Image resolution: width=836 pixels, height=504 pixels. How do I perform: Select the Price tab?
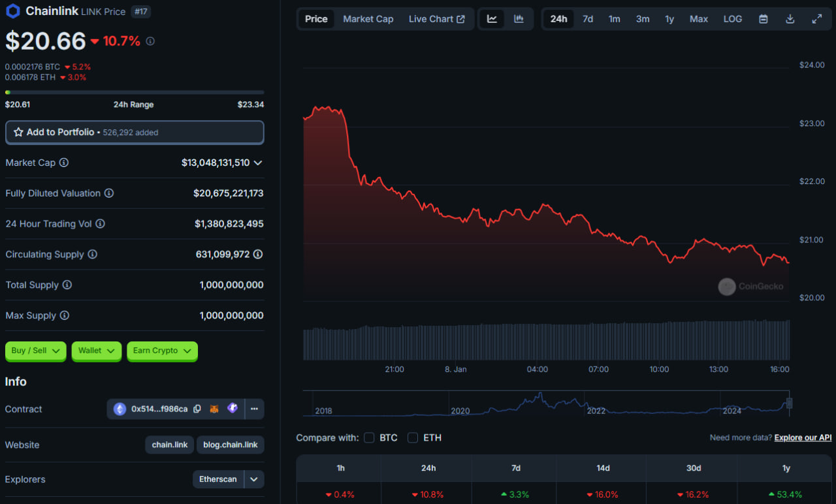click(x=316, y=19)
